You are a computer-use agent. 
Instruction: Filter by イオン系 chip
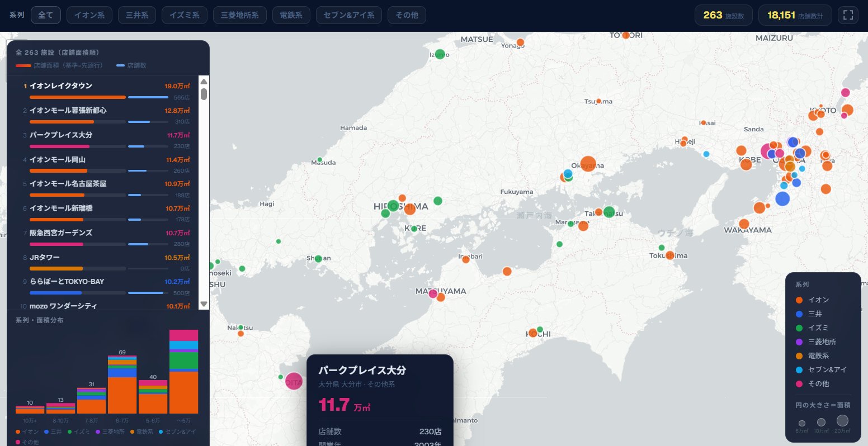89,15
